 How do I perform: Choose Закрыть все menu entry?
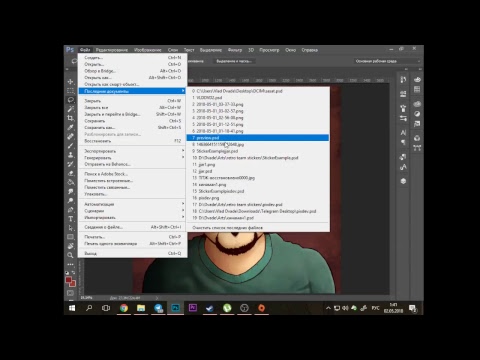[x=132, y=108]
